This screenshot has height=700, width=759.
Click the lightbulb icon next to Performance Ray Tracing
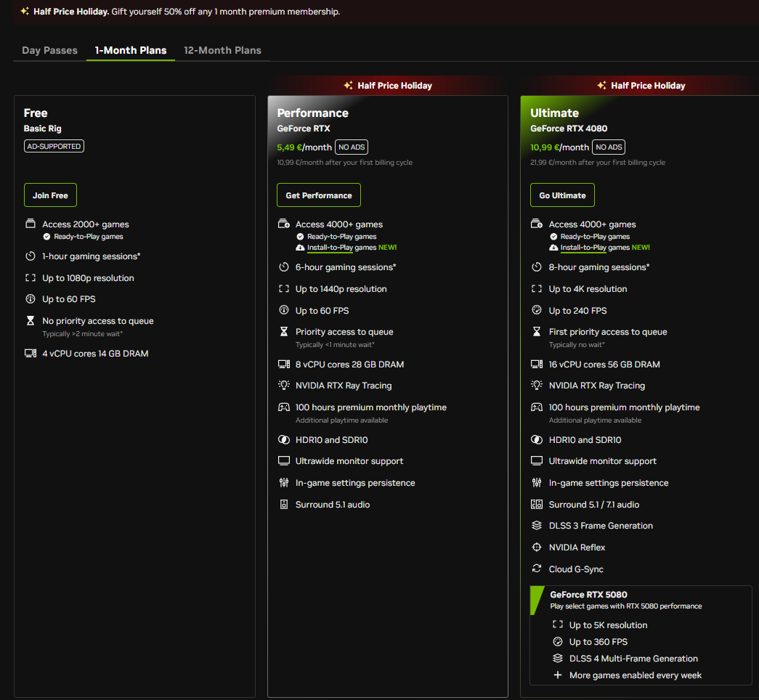pyautogui.click(x=284, y=386)
